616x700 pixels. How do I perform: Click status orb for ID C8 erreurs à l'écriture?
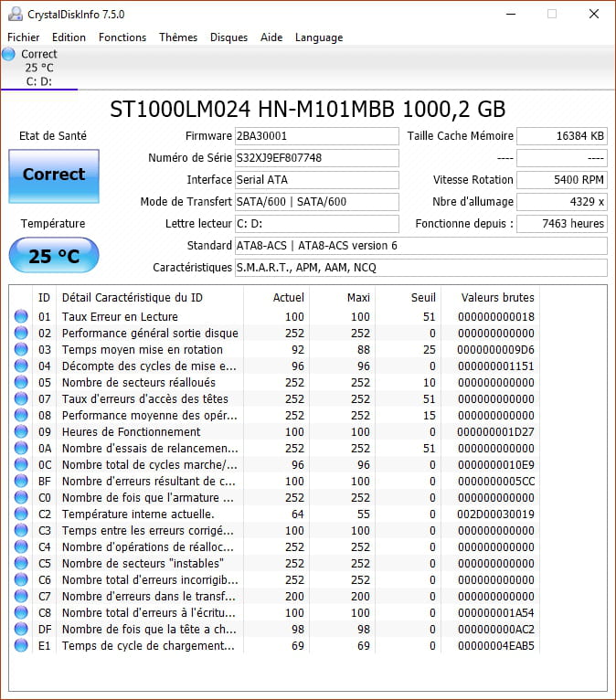21,612
